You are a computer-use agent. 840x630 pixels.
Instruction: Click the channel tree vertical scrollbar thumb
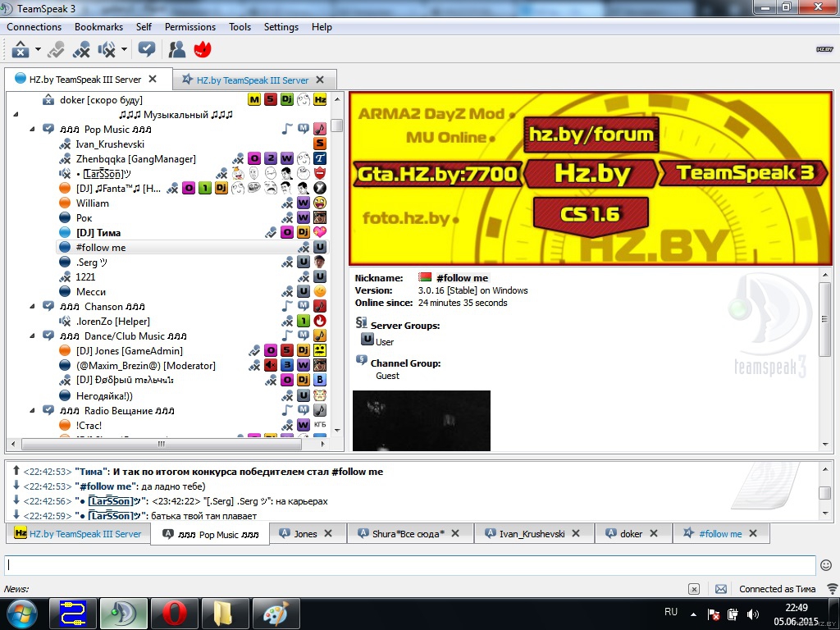[337, 125]
